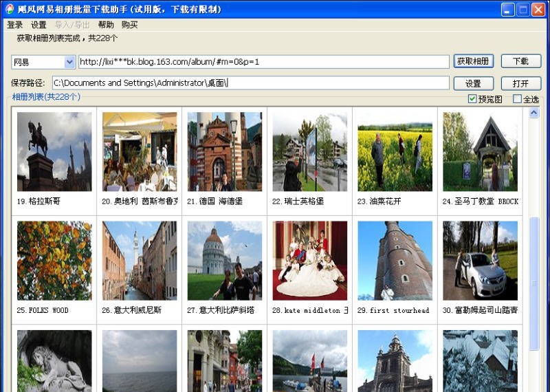Select album thumbnail 19. 格拉斯哥
The width and height of the screenshot is (550, 392).
pyautogui.click(x=54, y=151)
